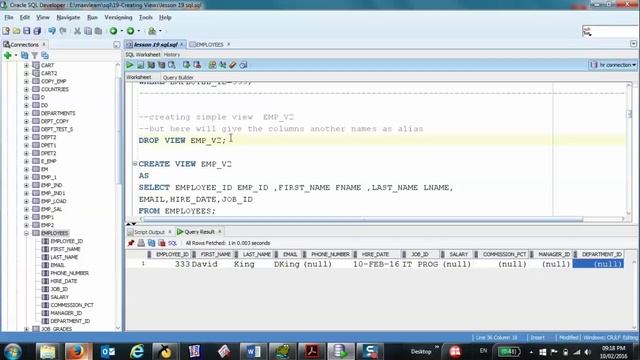Click the Refresh connections icon
640x360 pixels.
[x=24, y=55]
